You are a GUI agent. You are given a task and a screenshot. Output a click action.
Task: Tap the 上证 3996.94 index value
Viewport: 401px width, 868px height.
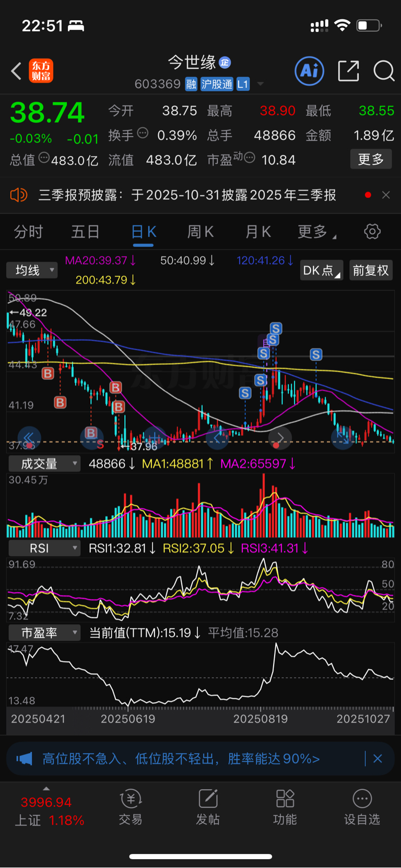tap(46, 802)
